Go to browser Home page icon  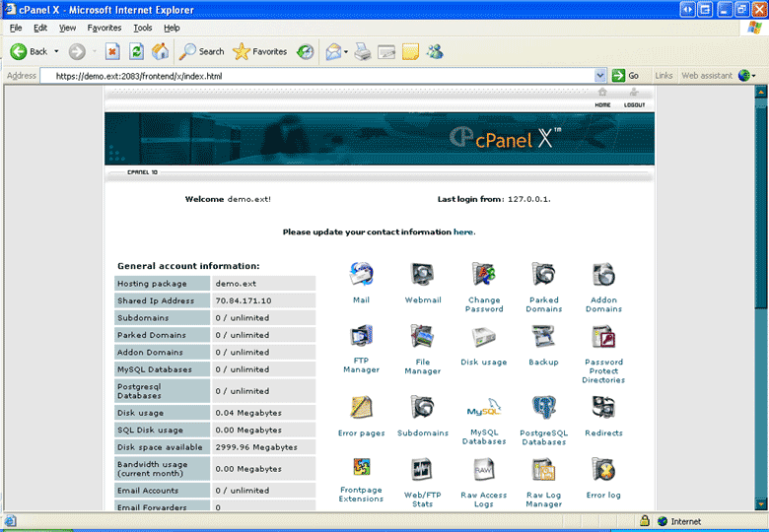[160, 51]
